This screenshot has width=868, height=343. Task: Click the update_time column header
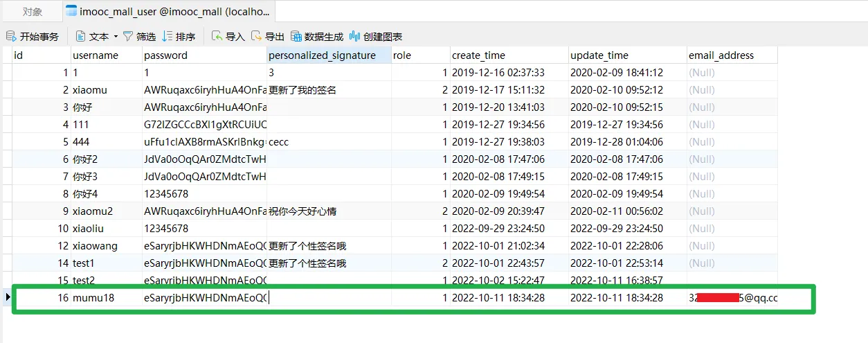click(x=627, y=55)
